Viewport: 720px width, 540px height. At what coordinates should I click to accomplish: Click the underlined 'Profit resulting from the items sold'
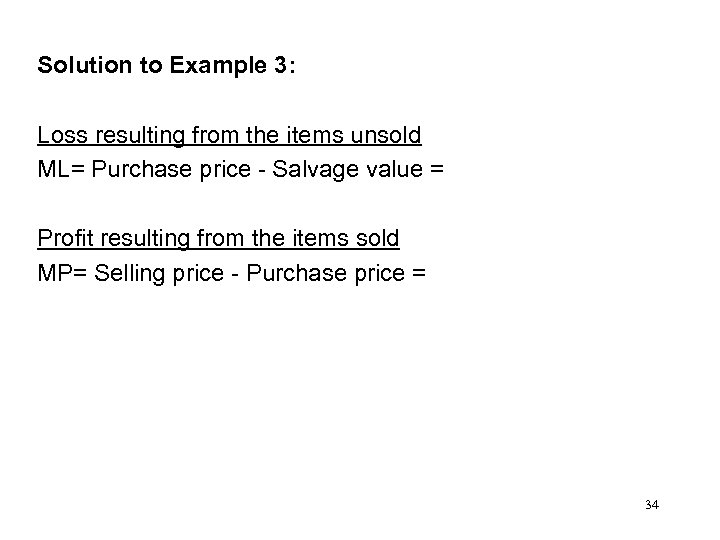click(x=218, y=238)
